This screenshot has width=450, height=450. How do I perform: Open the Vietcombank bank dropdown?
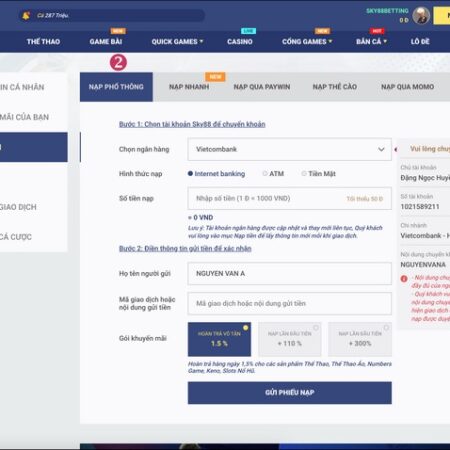pyautogui.click(x=290, y=149)
